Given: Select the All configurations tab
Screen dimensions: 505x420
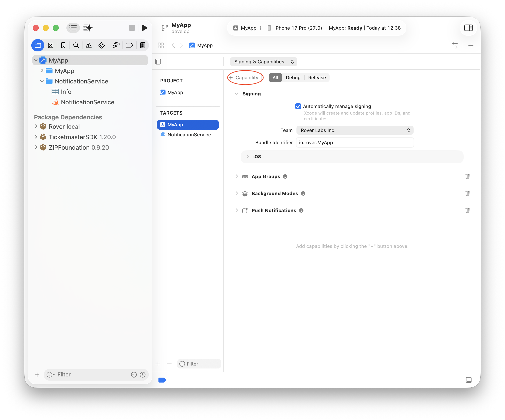Looking at the screenshot, I should click(275, 78).
